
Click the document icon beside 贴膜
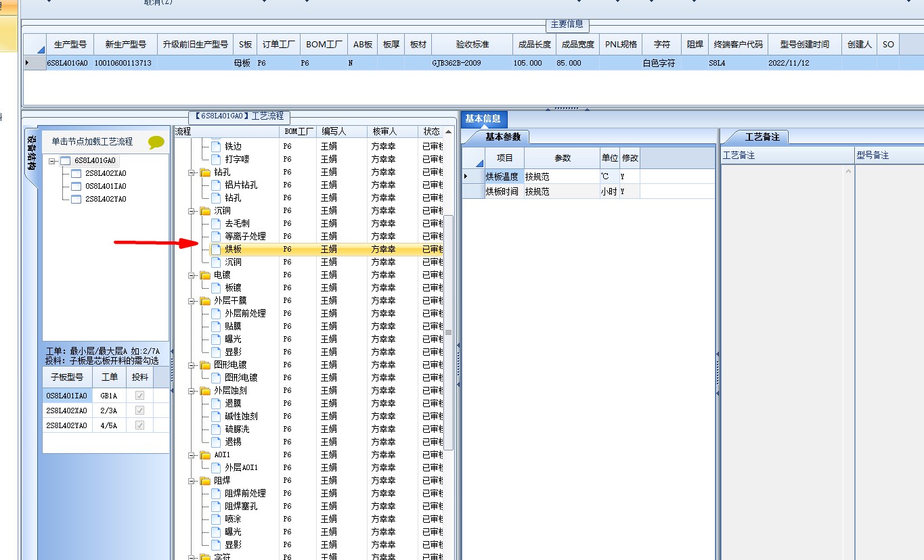[216, 326]
